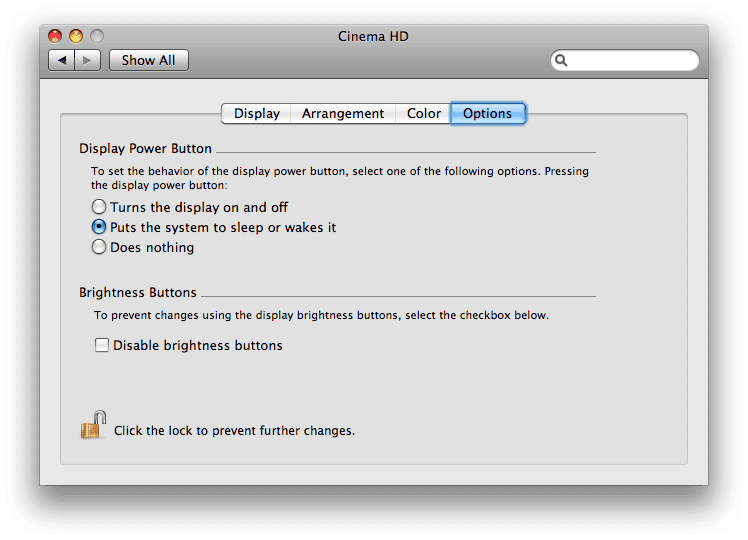Enable the 'Disable brightness buttons' checkbox

point(101,345)
